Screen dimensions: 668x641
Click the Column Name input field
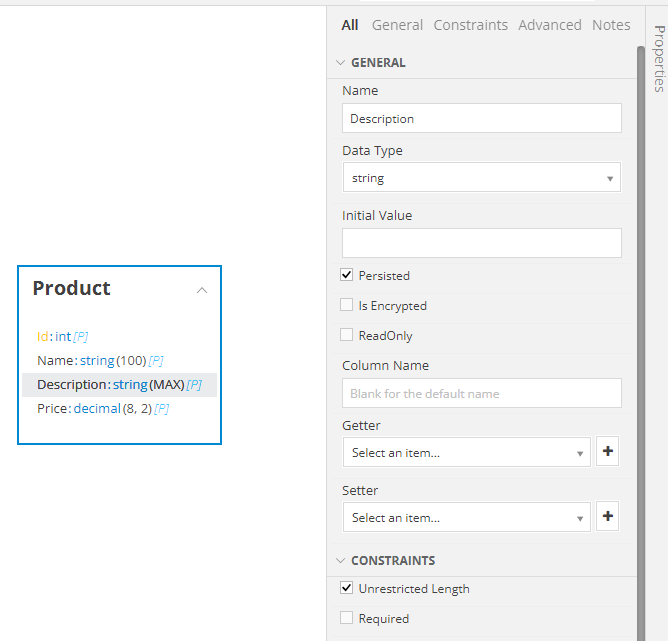[481, 393]
